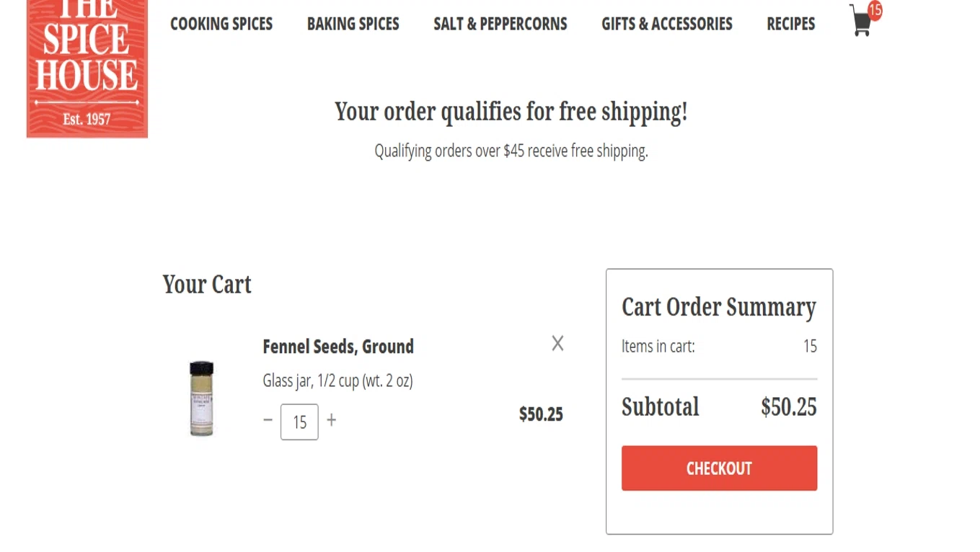Go to the Recipes page
The image size is (980, 552).
[x=791, y=24]
